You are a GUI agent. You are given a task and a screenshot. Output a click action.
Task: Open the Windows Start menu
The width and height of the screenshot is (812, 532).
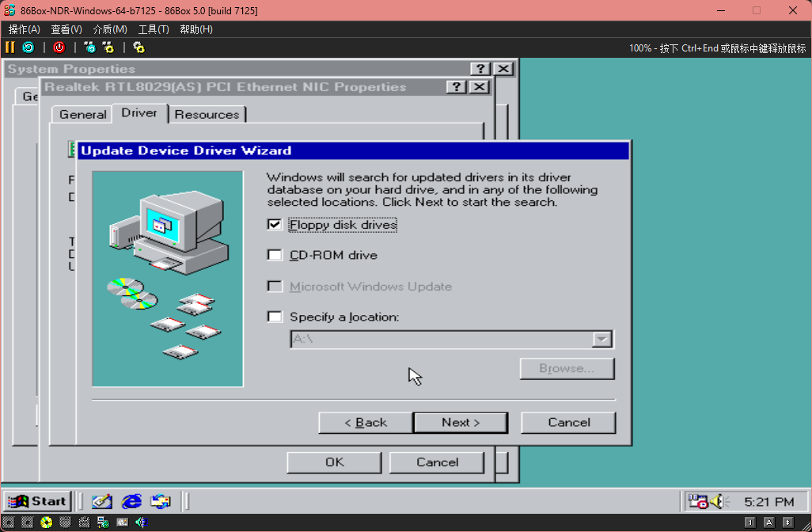(x=37, y=501)
